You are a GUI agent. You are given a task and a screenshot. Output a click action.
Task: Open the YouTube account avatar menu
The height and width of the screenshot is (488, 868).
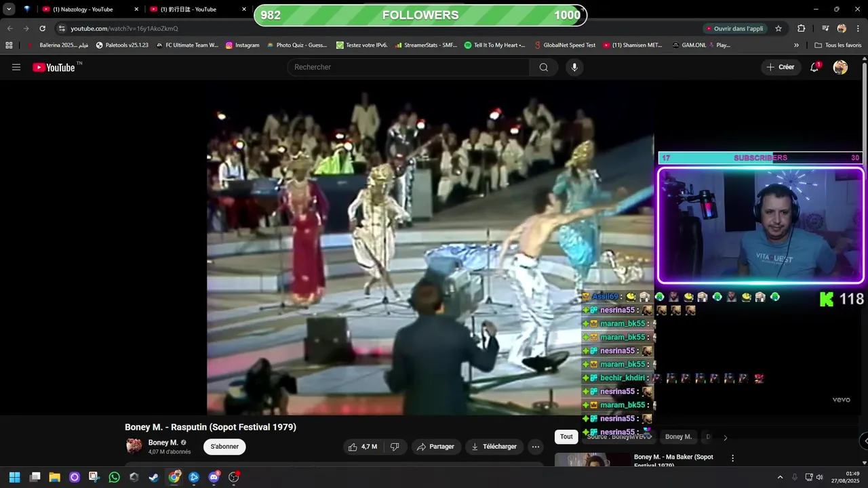tap(840, 67)
